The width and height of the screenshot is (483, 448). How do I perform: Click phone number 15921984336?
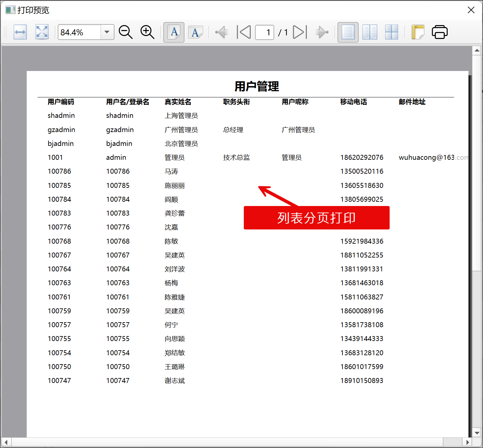coord(362,241)
